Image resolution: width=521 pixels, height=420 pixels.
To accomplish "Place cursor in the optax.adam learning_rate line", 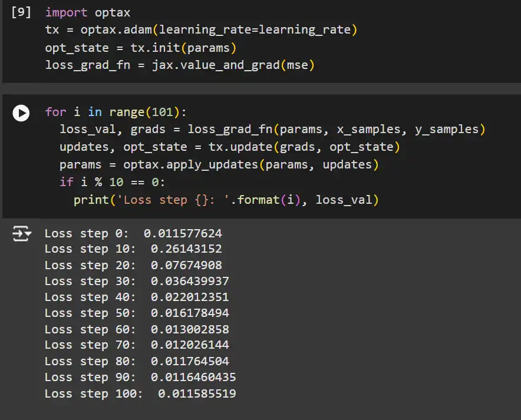I will (x=202, y=30).
